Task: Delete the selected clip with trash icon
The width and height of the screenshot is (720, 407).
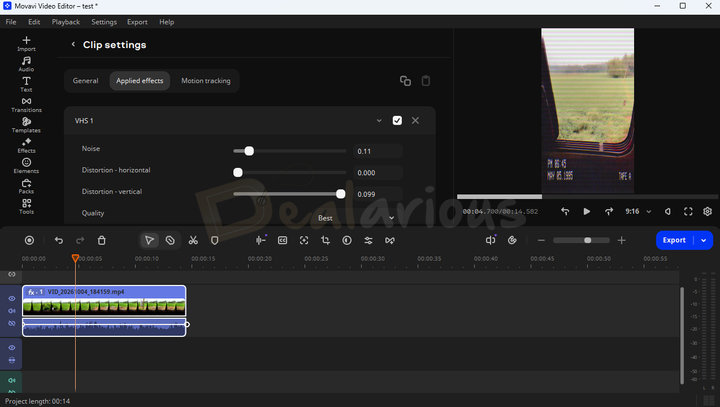Action: (101, 240)
